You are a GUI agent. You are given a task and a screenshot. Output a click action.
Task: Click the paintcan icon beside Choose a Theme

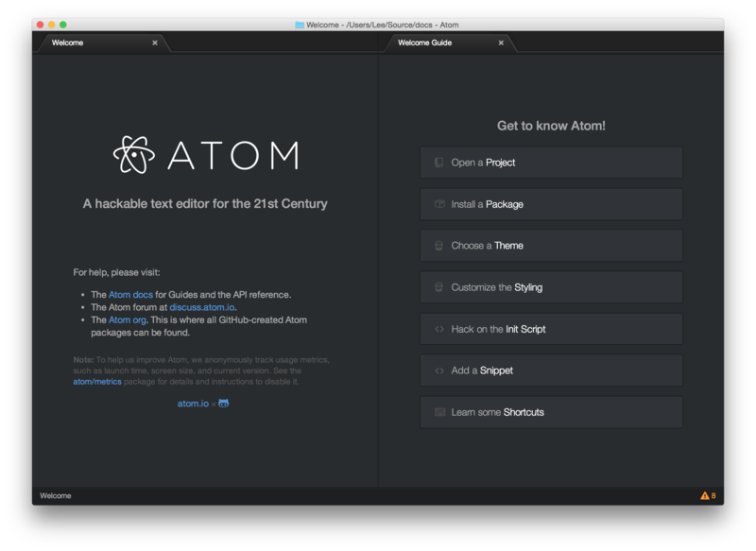[x=438, y=246]
